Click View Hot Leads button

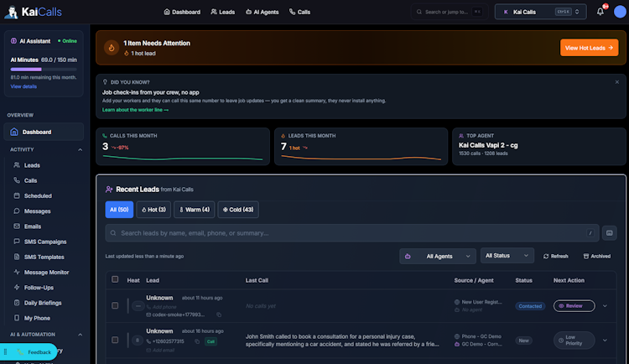click(x=589, y=48)
